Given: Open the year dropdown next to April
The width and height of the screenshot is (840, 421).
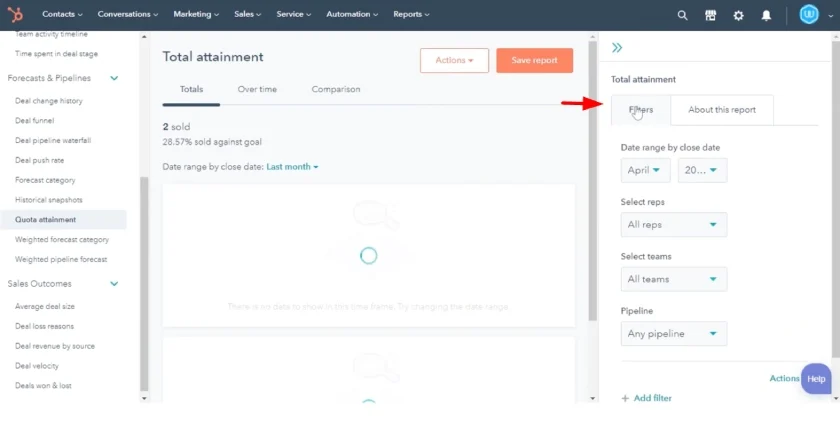Looking at the screenshot, I should pos(702,170).
